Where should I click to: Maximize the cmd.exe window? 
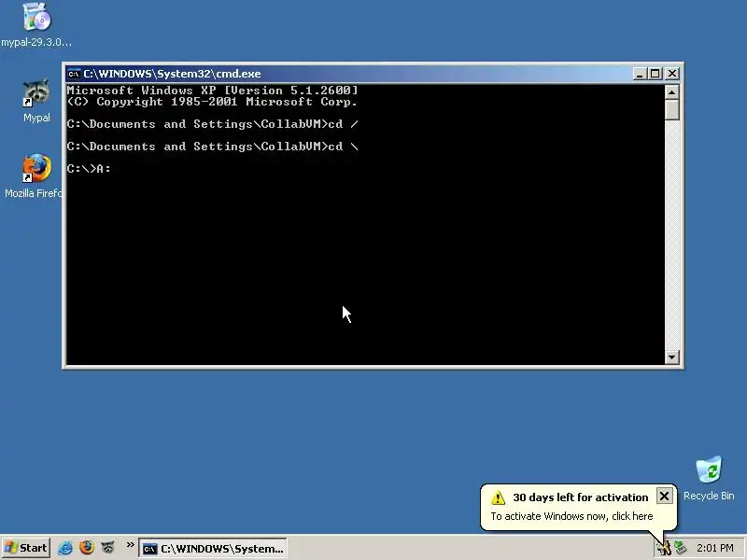[x=655, y=74]
